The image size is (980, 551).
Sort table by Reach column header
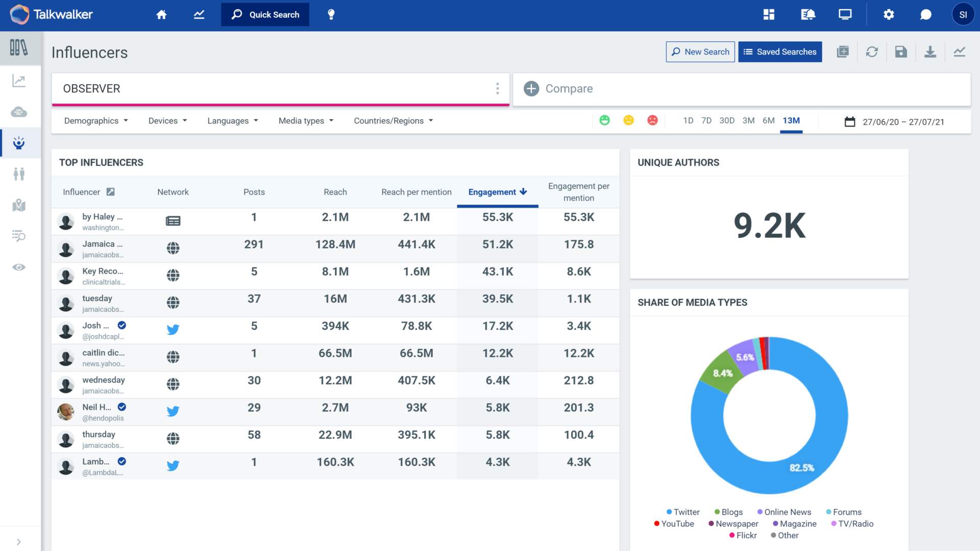pyautogui.click(x=335, y=192)
